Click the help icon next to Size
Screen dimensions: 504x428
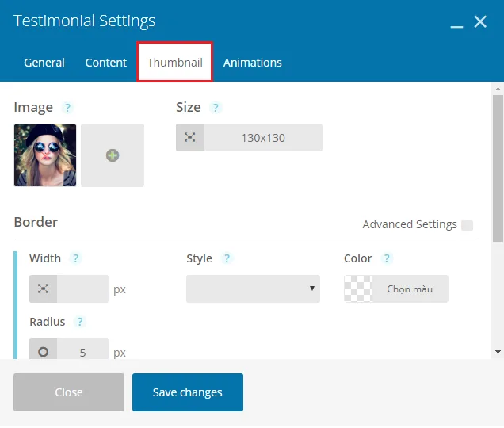point(216,108)
